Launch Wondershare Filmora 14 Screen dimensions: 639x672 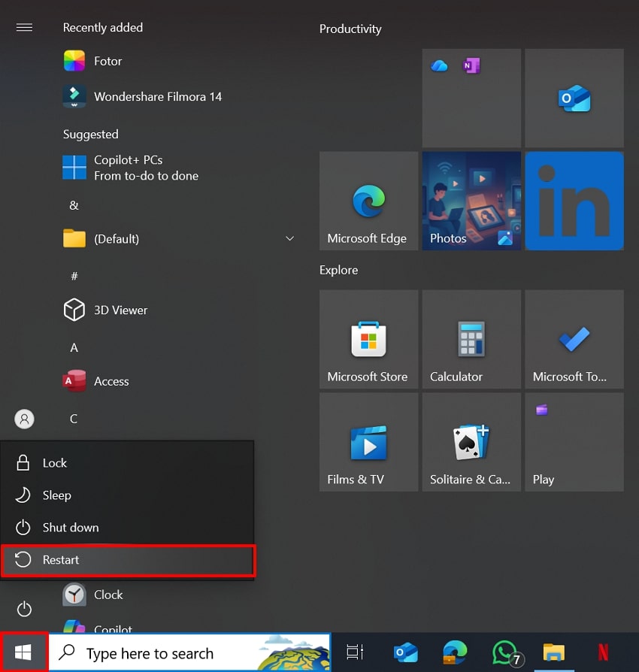click(158, 96)
